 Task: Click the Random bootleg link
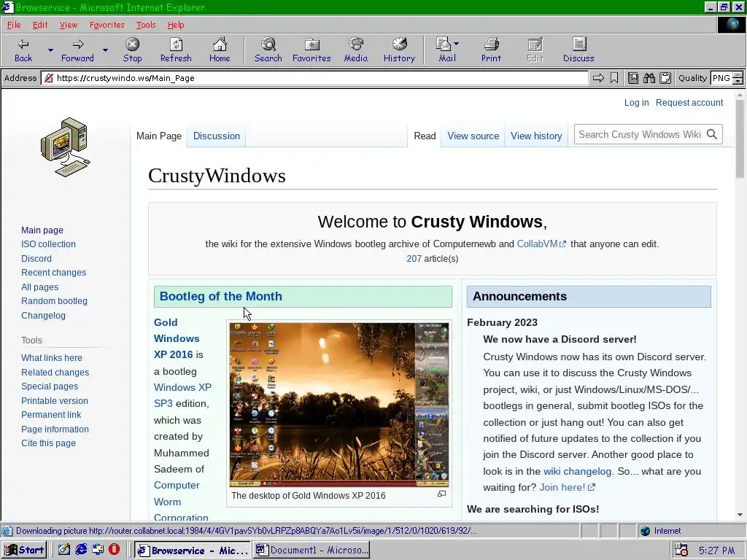click(54, 301)
